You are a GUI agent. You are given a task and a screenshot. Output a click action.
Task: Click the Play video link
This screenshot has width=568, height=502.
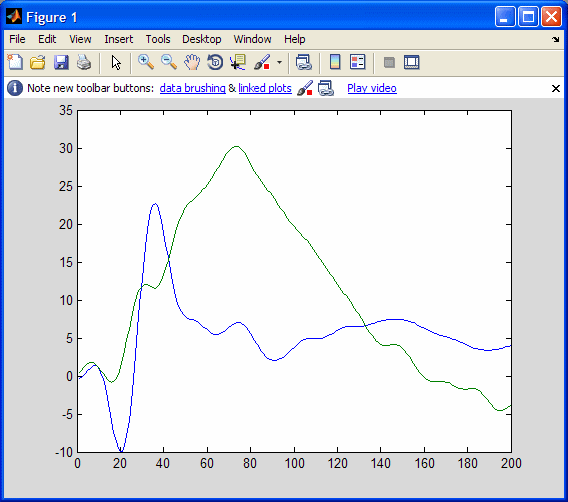(x=372, y=88)
